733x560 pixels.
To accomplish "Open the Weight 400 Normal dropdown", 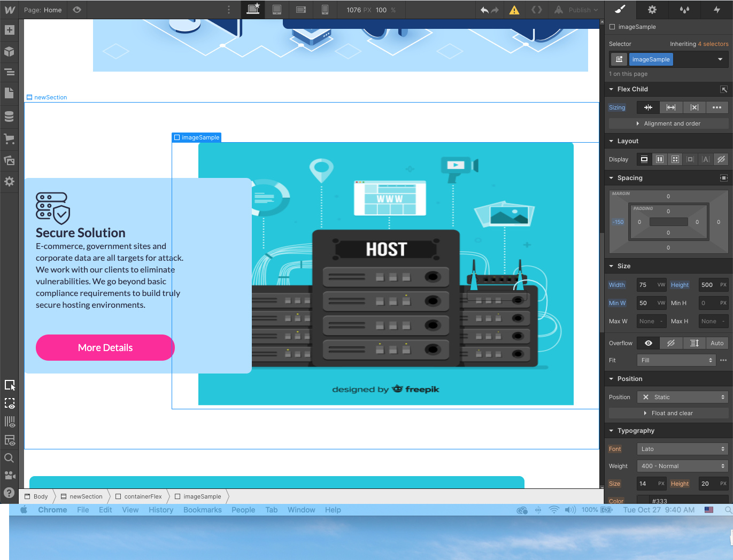I will pyautogui.click(x=683, y=466).
